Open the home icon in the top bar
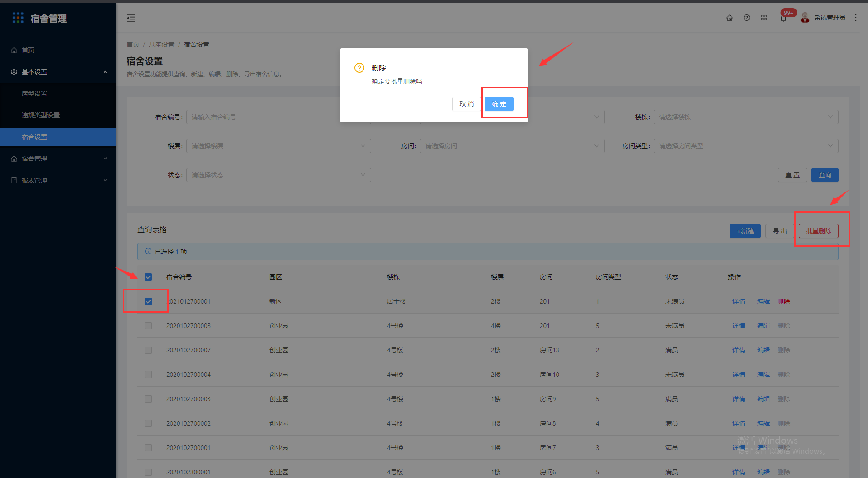 coord(730,18)
